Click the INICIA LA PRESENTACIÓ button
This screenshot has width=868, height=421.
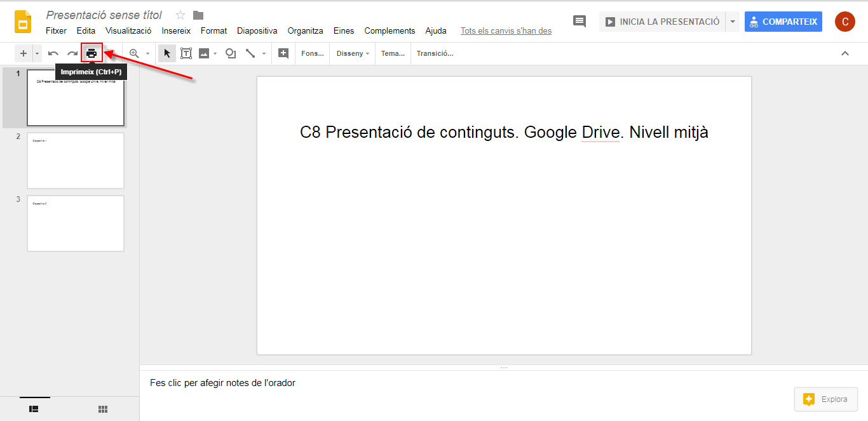[x=662, y=22]
